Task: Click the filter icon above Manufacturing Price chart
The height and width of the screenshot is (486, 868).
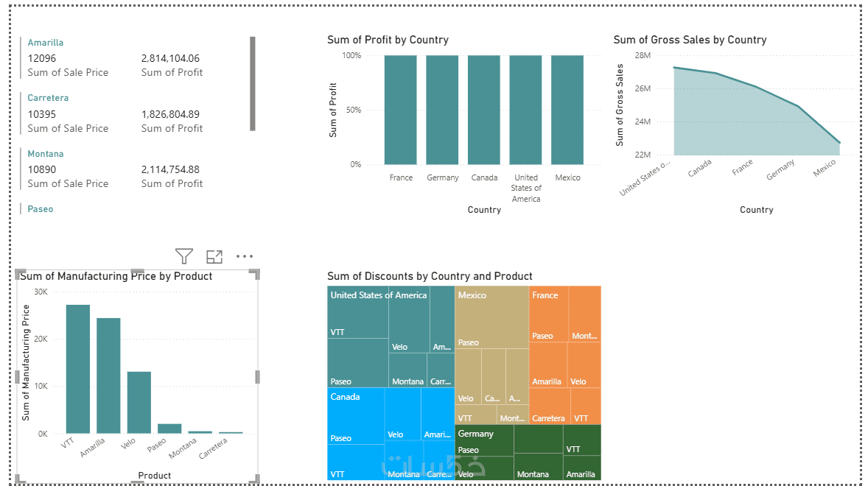Action: pyautogui.click(x=184, y=256)
